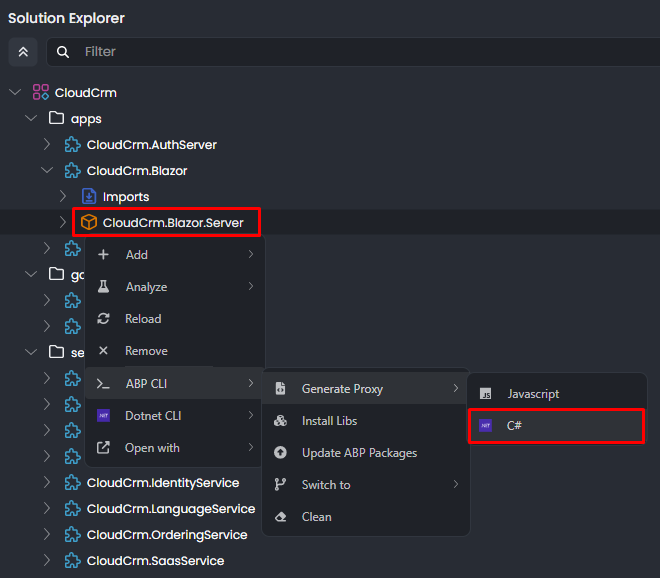Click the collapse all double-chevron button
Viewport: 660px width, 578px height.
[x=23, y=52]
